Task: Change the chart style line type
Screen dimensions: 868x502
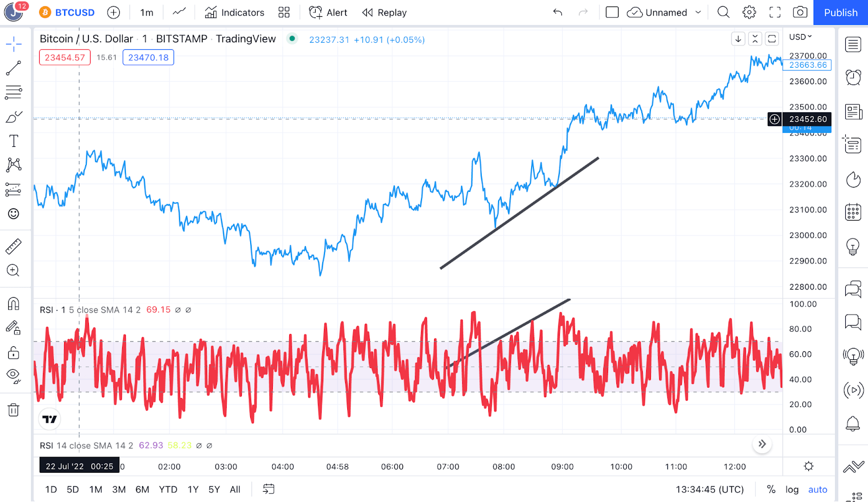Action: tap(179, 12)
